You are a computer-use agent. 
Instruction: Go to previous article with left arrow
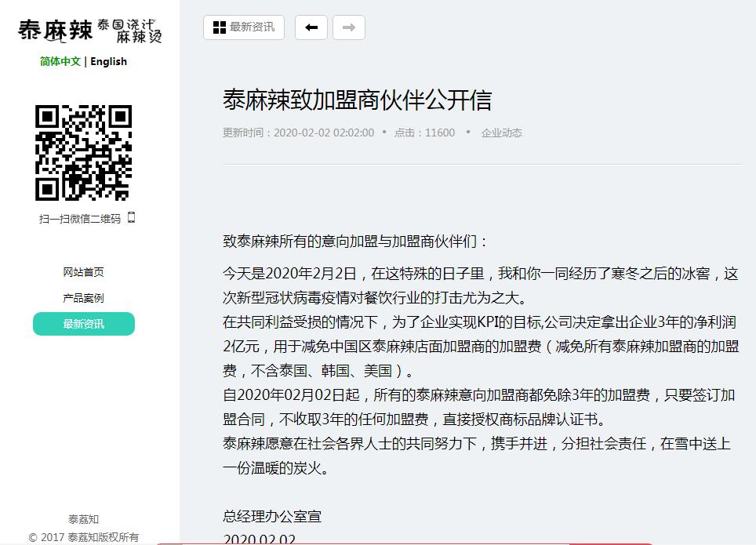311,27
